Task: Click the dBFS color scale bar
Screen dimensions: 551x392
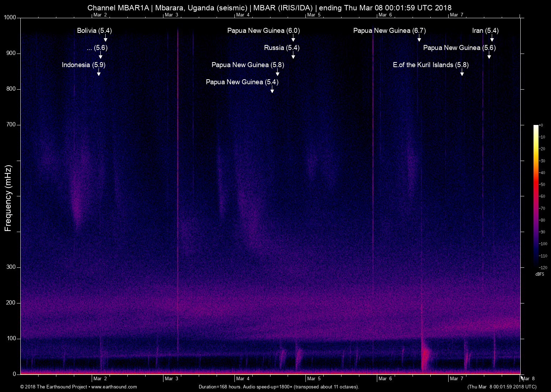Action: tap(536, 196)
